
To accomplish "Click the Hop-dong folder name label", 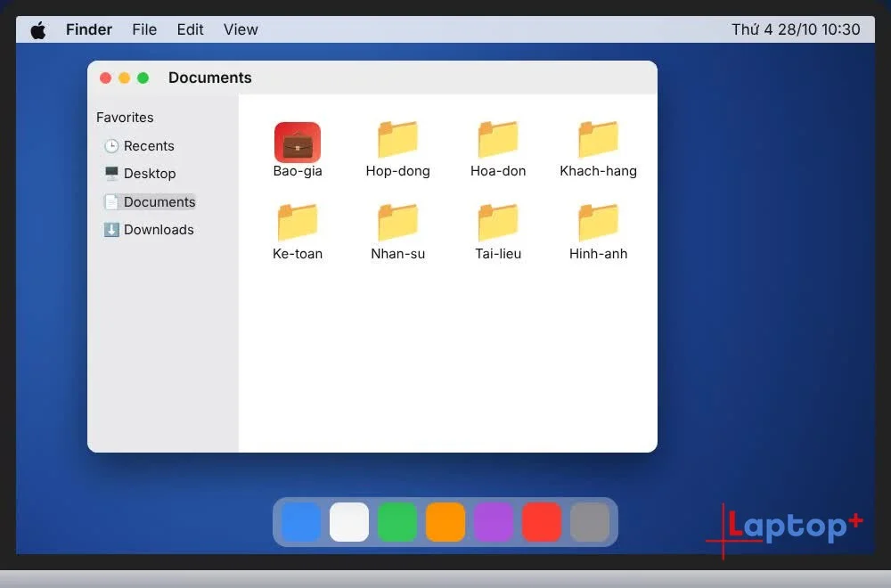I will tap(397, 171).
